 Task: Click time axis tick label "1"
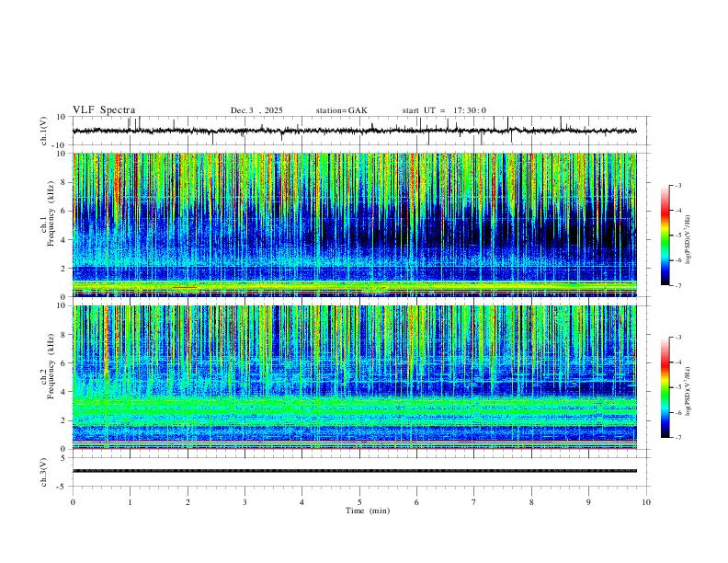tap(130, 502)
